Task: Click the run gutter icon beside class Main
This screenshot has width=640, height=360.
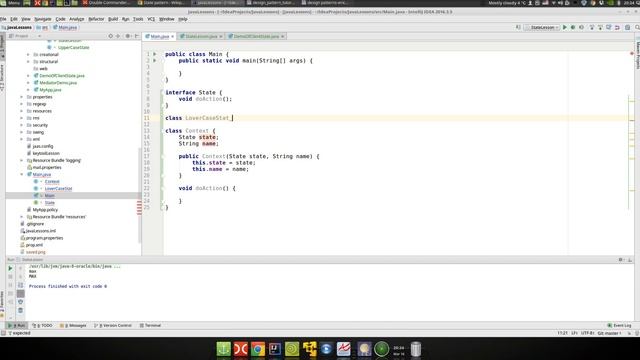Action: tap(155, 54)
